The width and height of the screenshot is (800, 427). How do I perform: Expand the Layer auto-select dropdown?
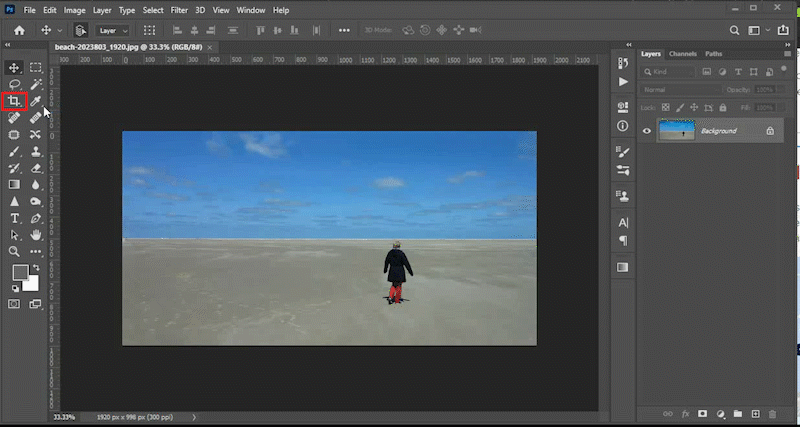click(111, 31)
